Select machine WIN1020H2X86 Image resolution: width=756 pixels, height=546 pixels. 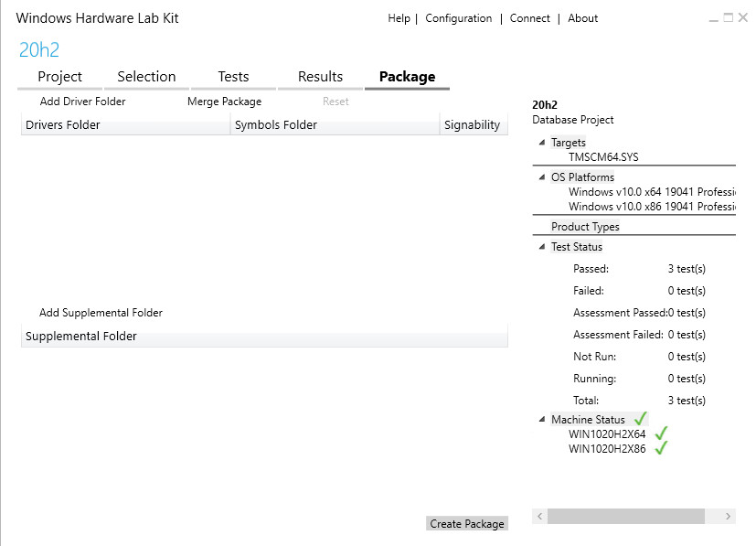click(606, 448)
